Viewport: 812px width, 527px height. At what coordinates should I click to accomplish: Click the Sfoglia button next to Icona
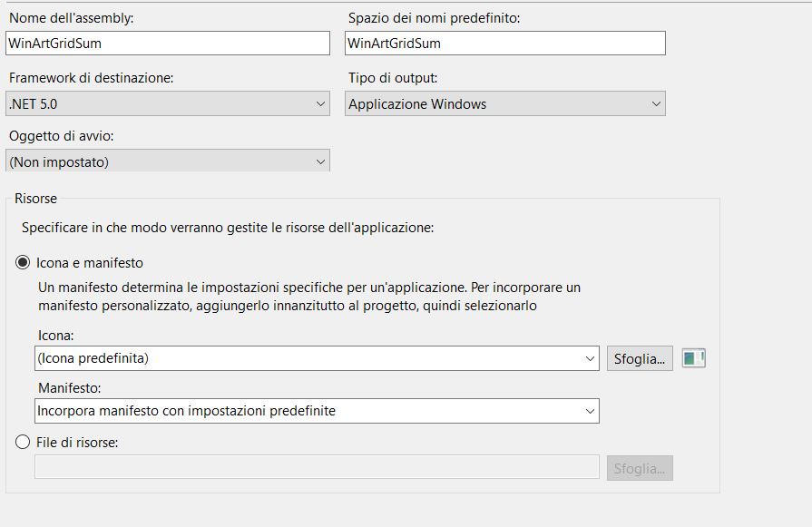pyautogui.click(x=640, y=358)
